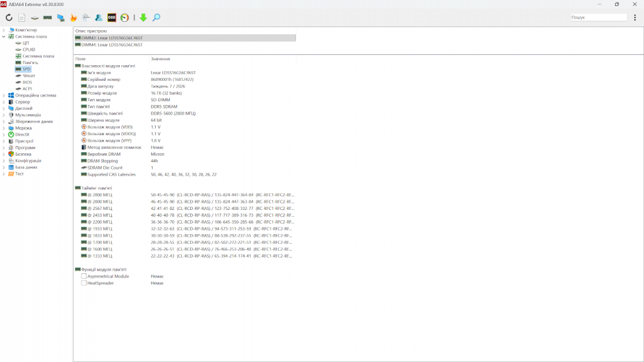Select the DIMM2 Lexar device row
This screenshot has height=362, width=644.
pos(185,38)
